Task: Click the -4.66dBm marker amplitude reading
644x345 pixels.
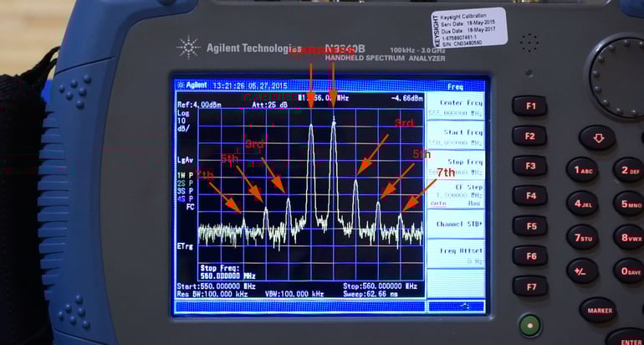Action: (407, 98)
